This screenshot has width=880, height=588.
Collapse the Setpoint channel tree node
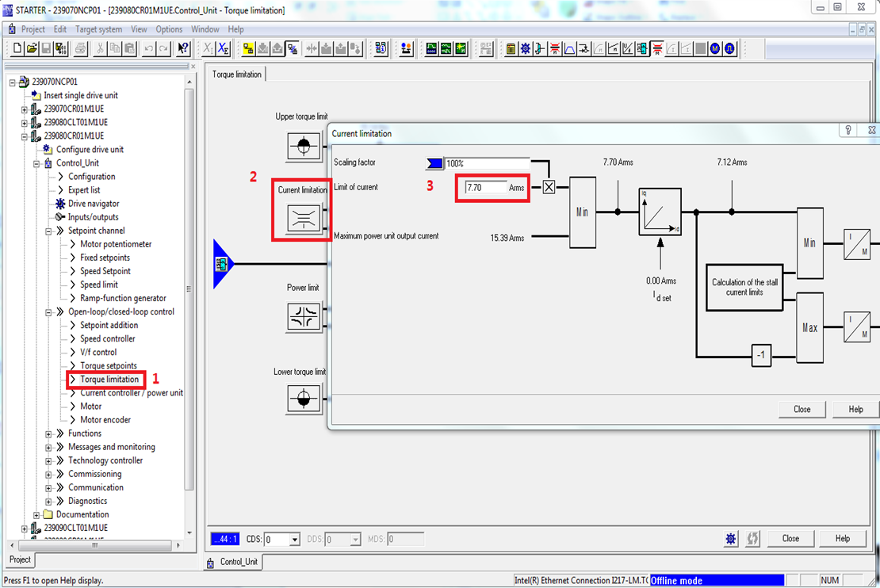48,231
